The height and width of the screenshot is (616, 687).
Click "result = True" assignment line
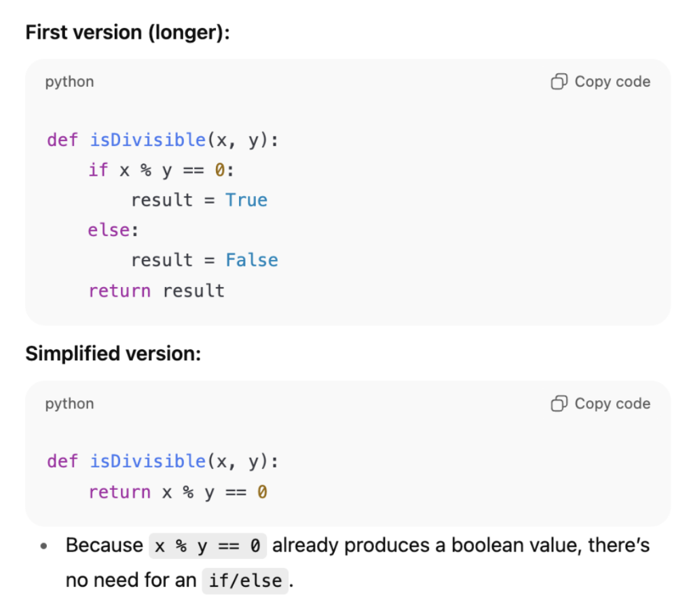[200, 200]
